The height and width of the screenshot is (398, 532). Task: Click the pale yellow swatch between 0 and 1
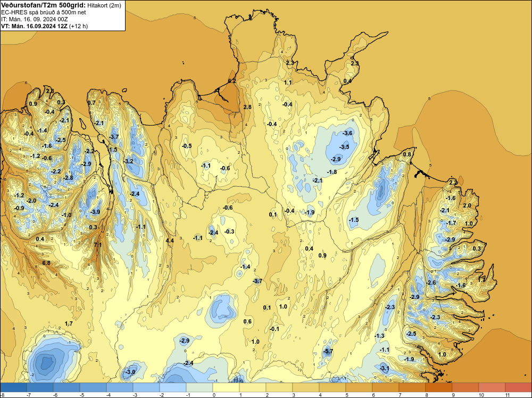[x=226, y=387]
